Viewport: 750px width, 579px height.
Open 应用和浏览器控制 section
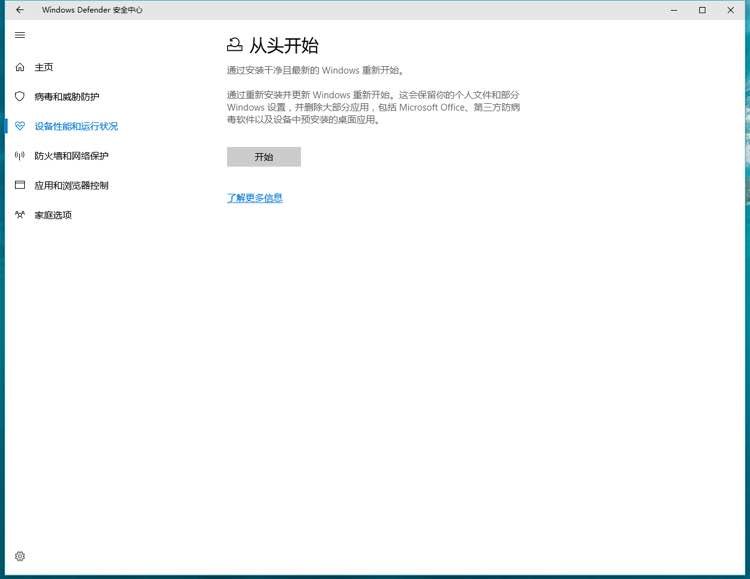click(x=71, y=185)
